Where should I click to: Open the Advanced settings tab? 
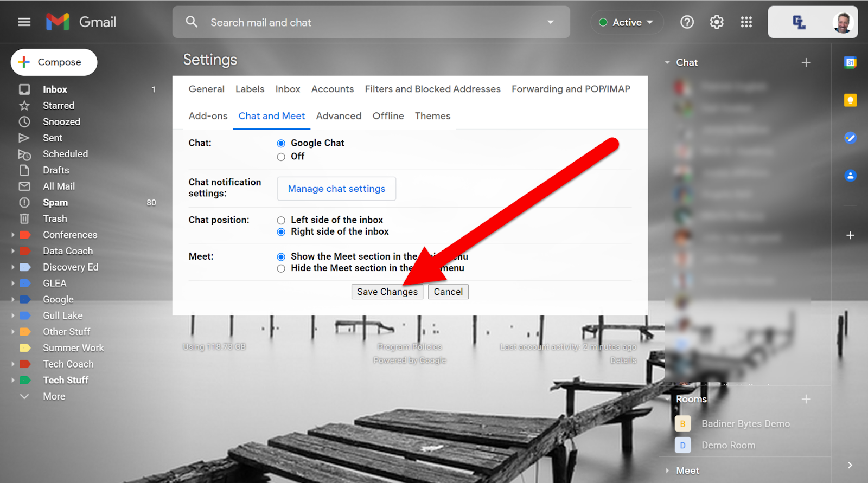[339, 116]
